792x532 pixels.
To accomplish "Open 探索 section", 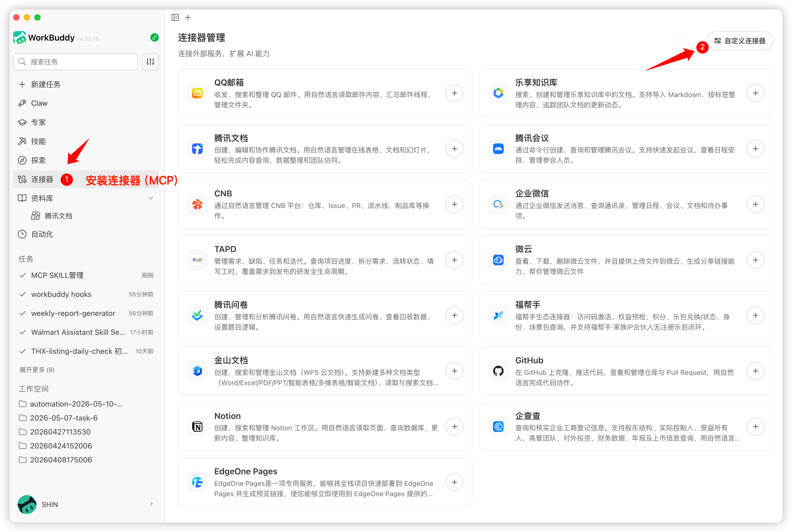I will [x=86, y=161].
